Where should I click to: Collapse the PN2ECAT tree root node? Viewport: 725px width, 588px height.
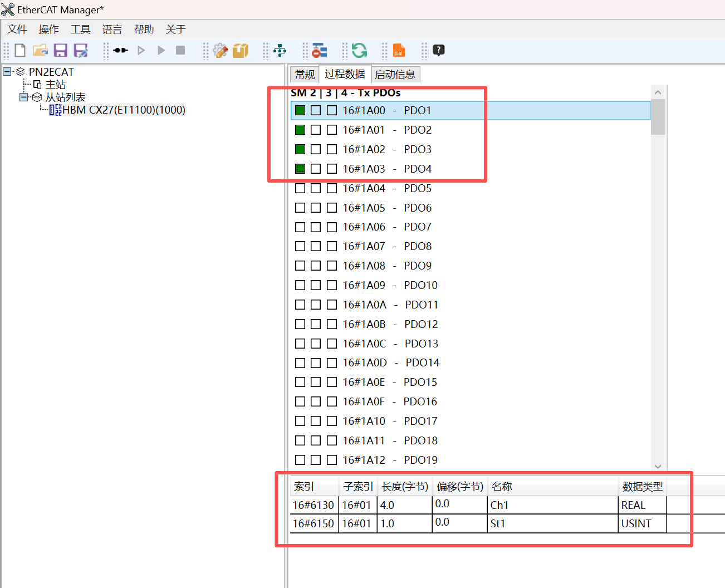click(x=7, y=71)
